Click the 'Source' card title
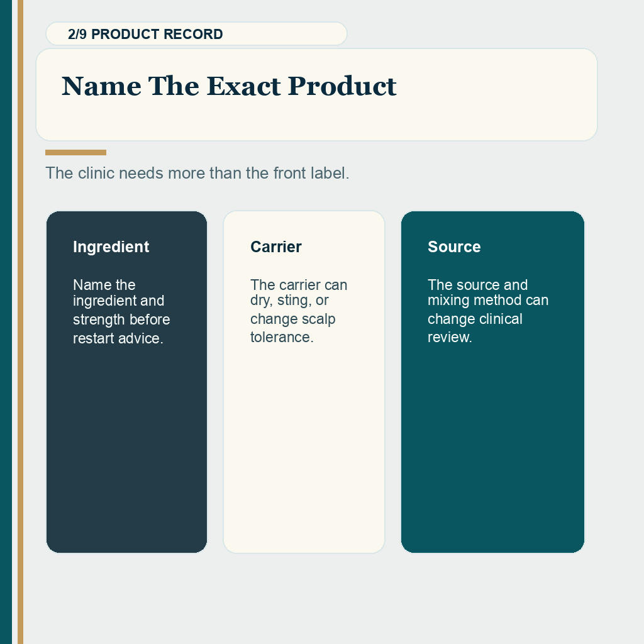644x644 pixels. tap(454, 247)
